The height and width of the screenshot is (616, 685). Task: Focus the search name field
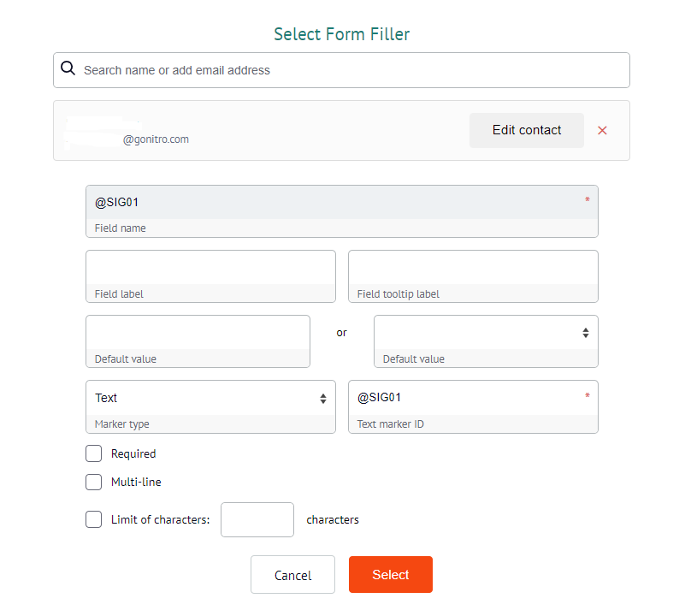(x=342, y=69)
